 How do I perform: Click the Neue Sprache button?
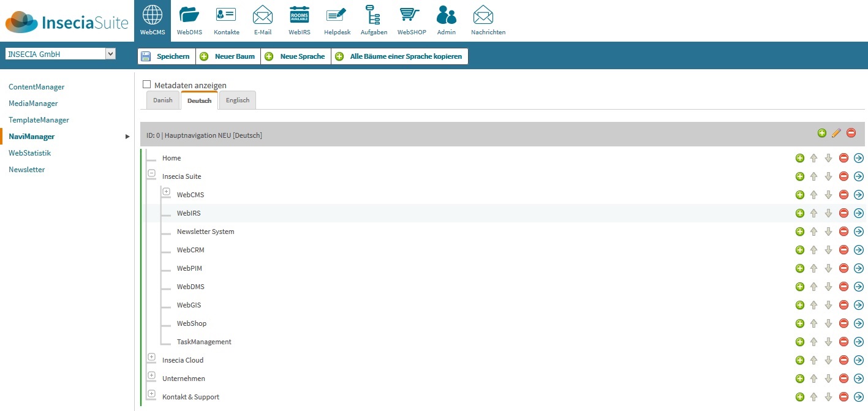point(296,56)
